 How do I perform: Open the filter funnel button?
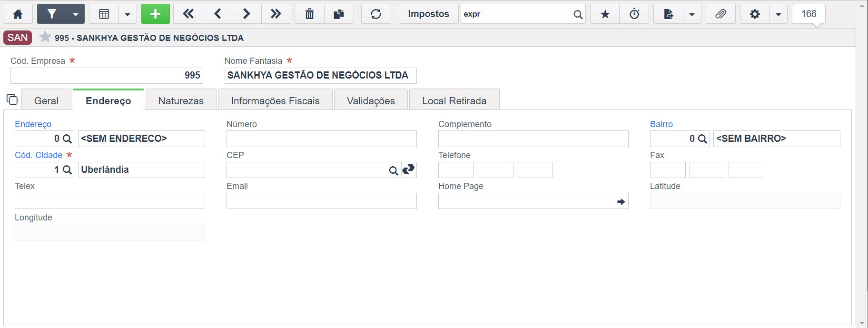click(52, 14)
